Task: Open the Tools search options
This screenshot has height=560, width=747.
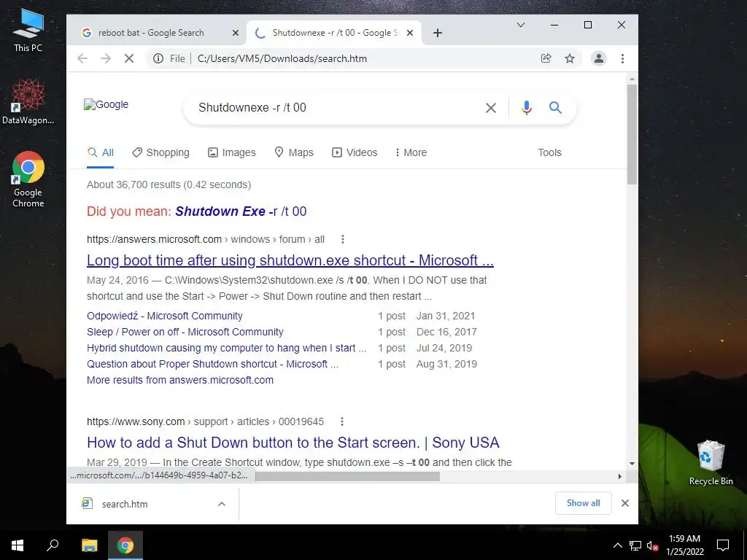Action: [x=549, y=152]
